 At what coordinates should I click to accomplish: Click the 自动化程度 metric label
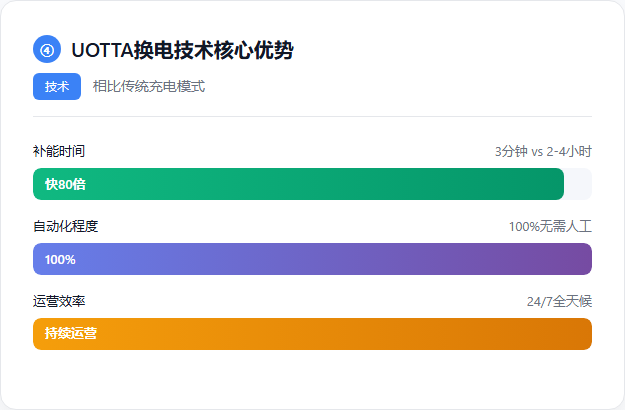click(65, 226)
